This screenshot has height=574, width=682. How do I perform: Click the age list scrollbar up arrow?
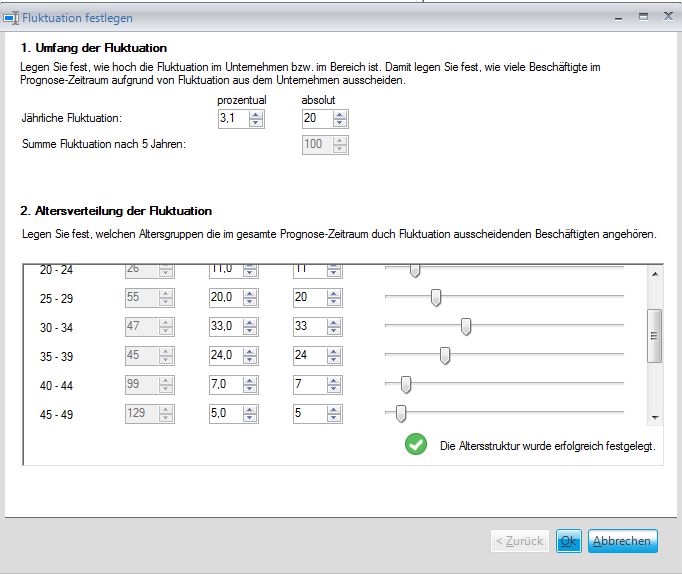pos(655,274)
